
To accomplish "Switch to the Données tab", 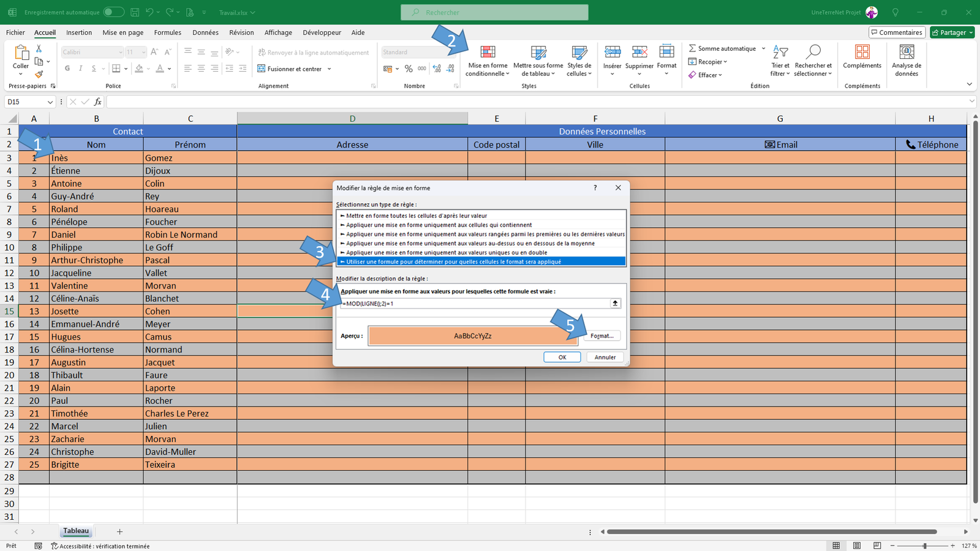I will pyautogui.click(x=206, y=32).
